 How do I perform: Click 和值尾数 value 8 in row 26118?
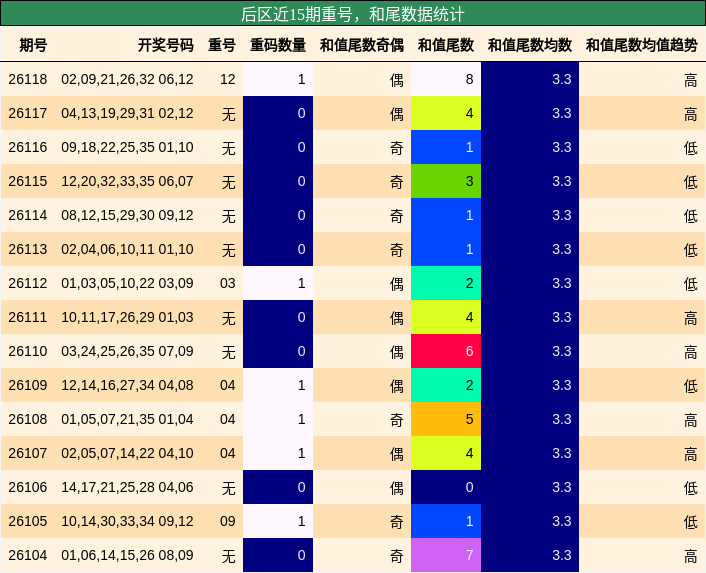coord(446,79)
